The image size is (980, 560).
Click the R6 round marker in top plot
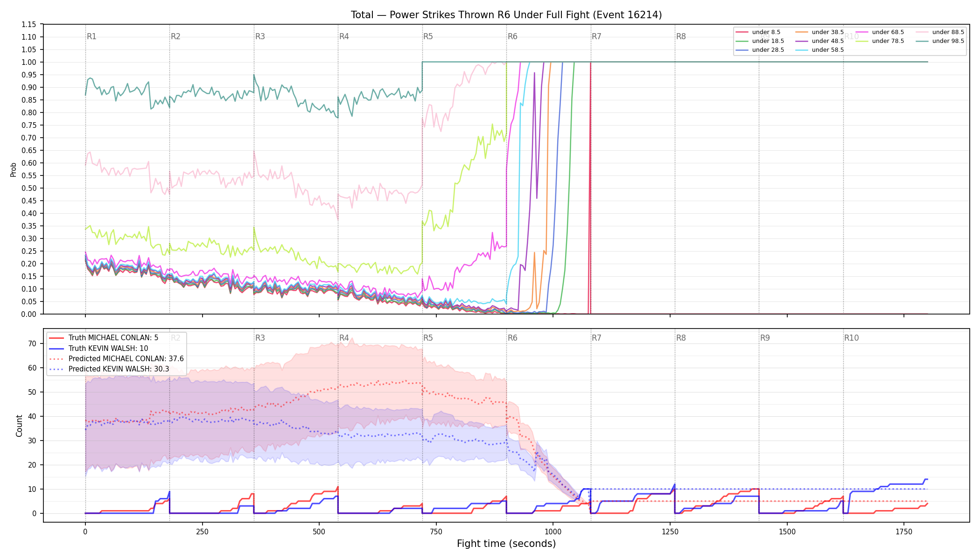512,36
